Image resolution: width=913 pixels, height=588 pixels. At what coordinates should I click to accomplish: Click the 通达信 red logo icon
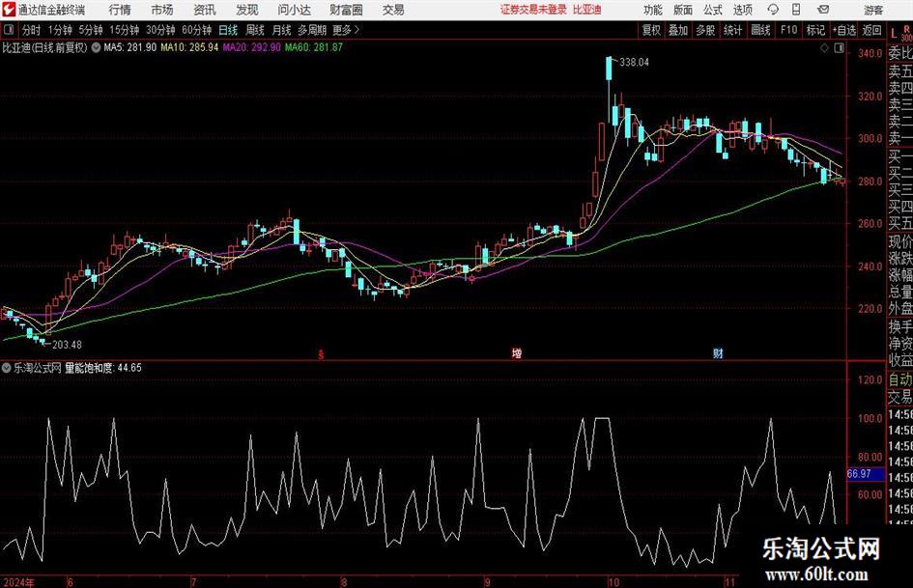(9, 10)
